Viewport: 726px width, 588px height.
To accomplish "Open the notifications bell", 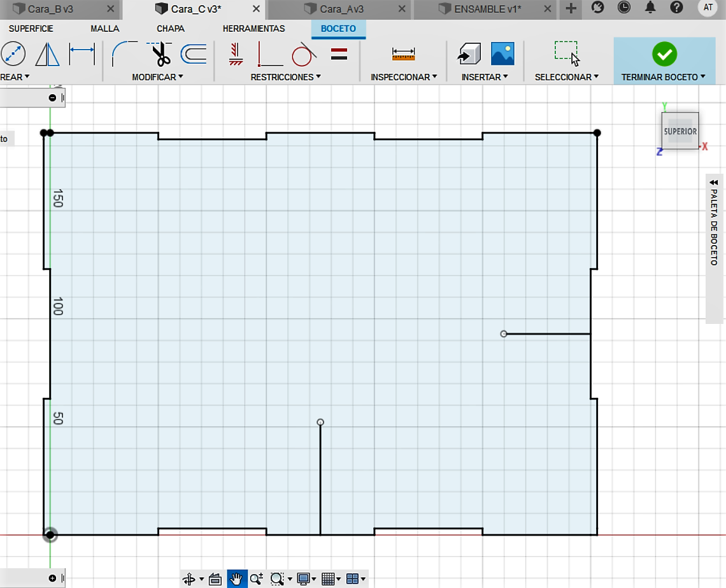I will 650,8.
